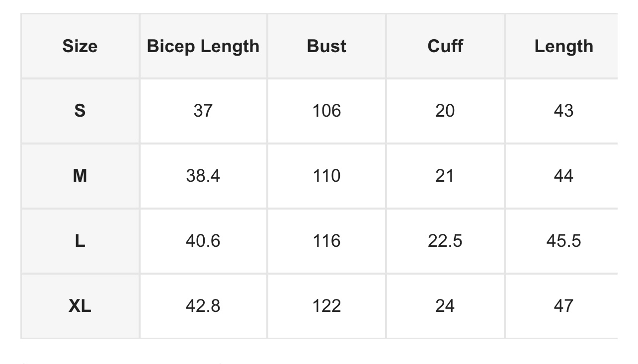Click the cuff value 22.5

point(445,241)
